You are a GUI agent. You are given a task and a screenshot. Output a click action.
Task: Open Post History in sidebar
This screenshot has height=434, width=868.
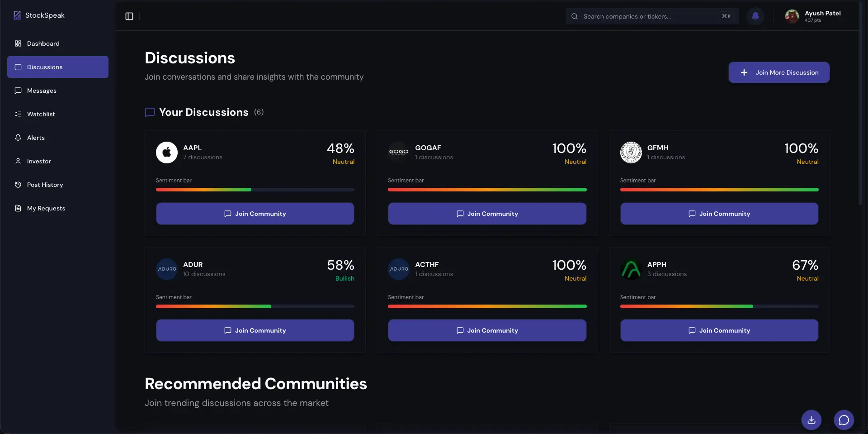(58, 185)
